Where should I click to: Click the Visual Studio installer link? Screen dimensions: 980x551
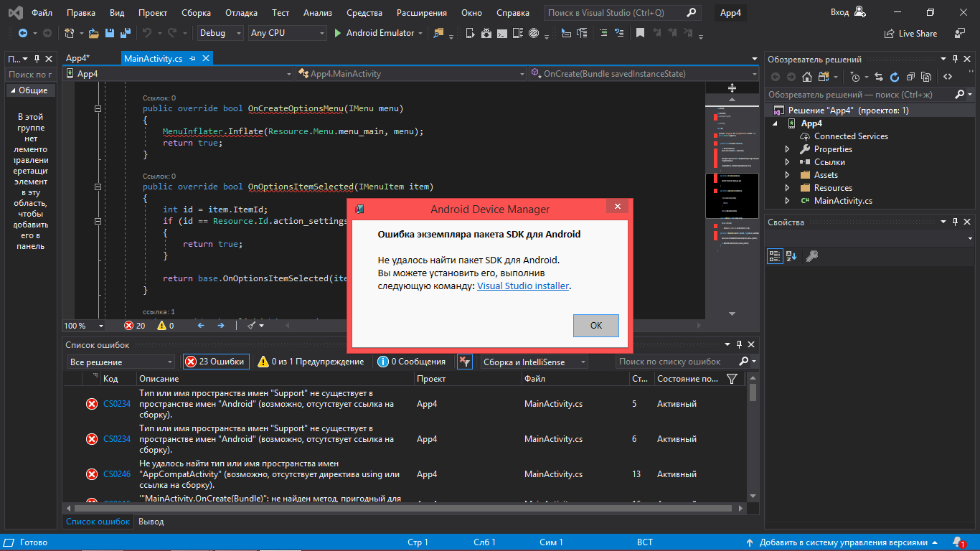point(524,286)
